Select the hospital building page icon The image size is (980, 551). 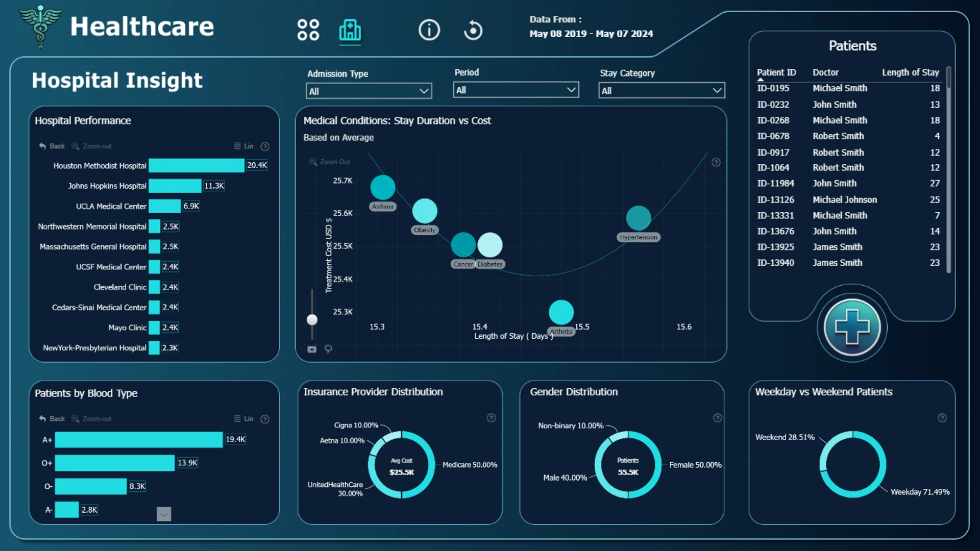[350, 30]
